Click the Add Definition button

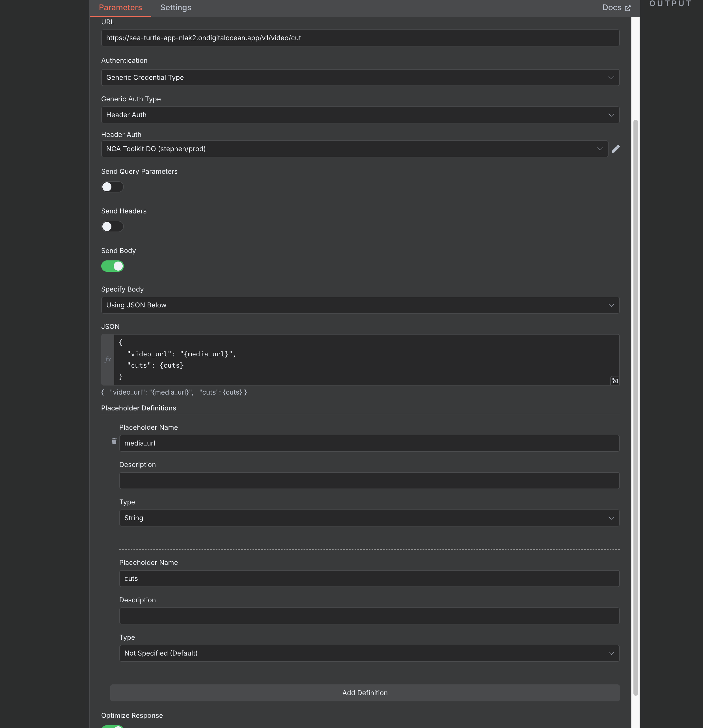(x=365, y=693)
